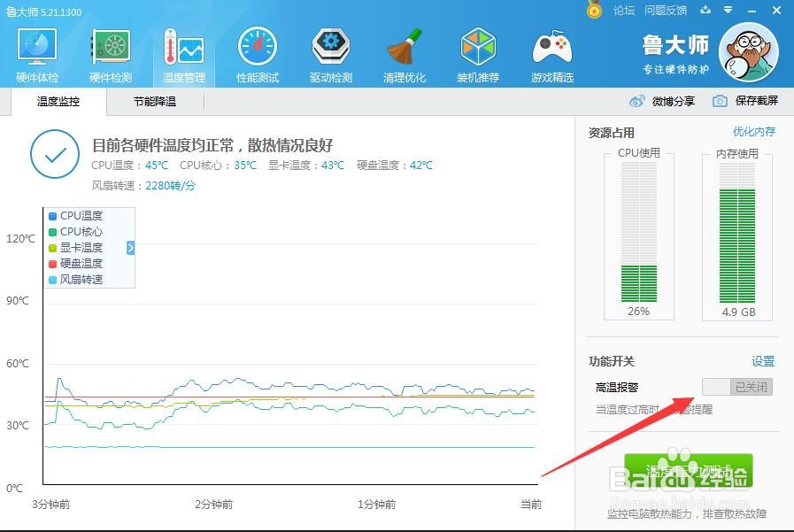Toggle 高温报警 switch on
The width and height of the screenshot is (794, 532).
pos(736,387)
